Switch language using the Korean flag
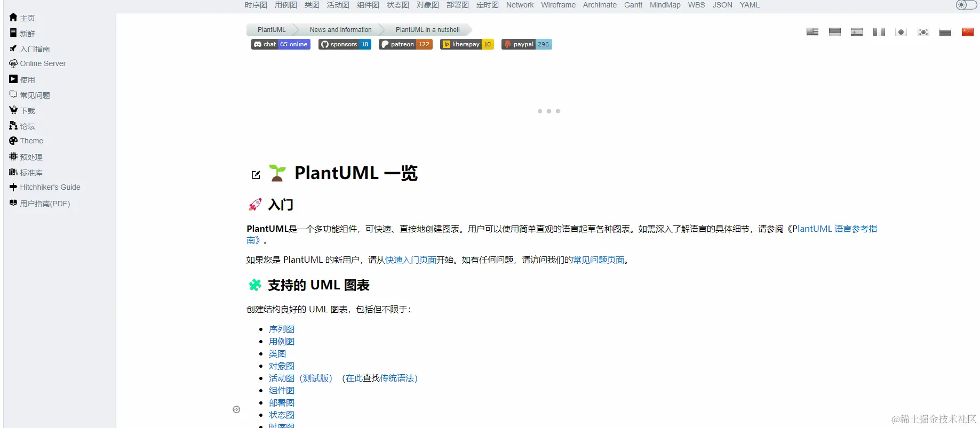 [923, 32]
